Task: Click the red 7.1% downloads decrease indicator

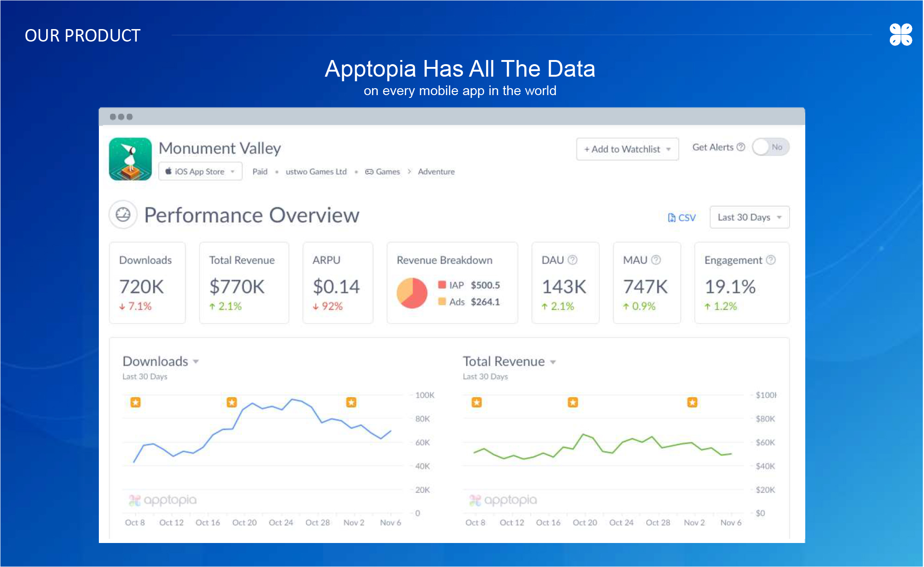Action: tap(135, 306)
